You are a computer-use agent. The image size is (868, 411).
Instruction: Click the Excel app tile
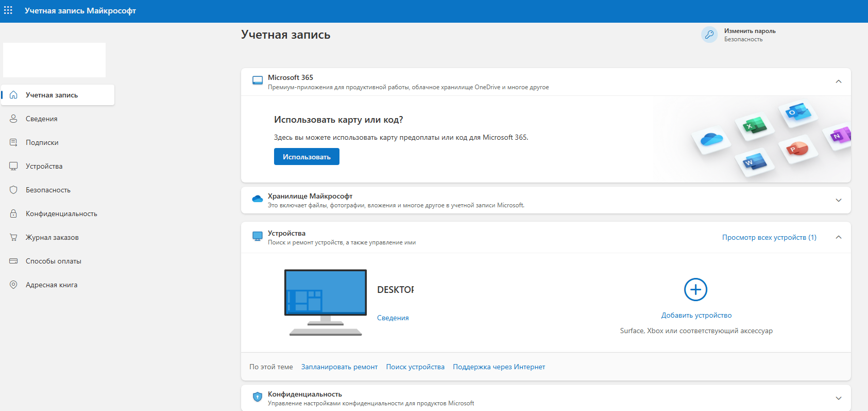(x=755, y=125)
